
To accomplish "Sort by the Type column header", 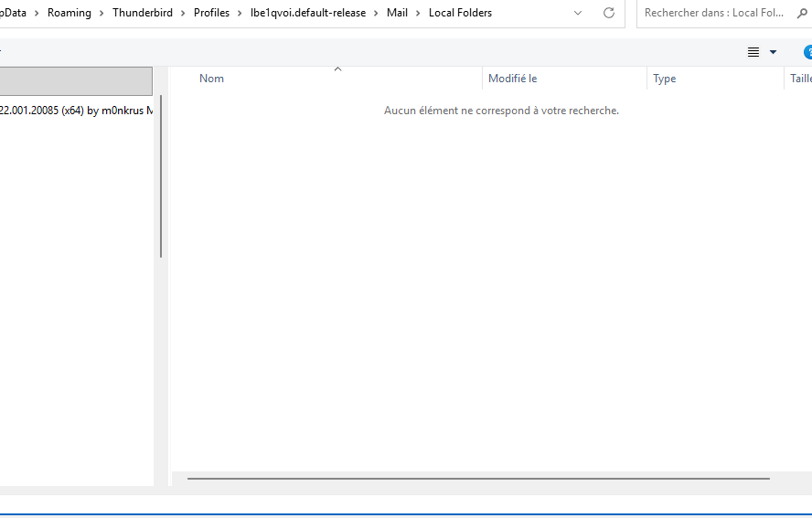I will click(665, 79).
